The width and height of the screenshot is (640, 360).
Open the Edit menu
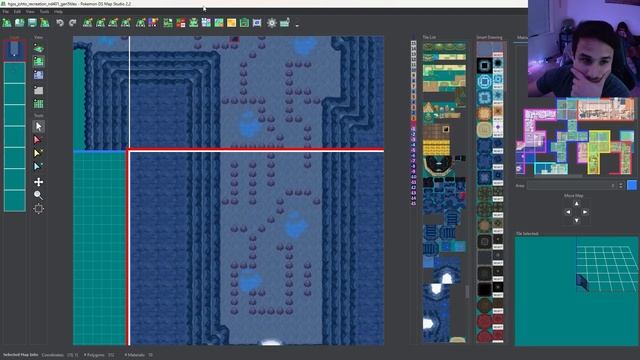coord(17,12)
